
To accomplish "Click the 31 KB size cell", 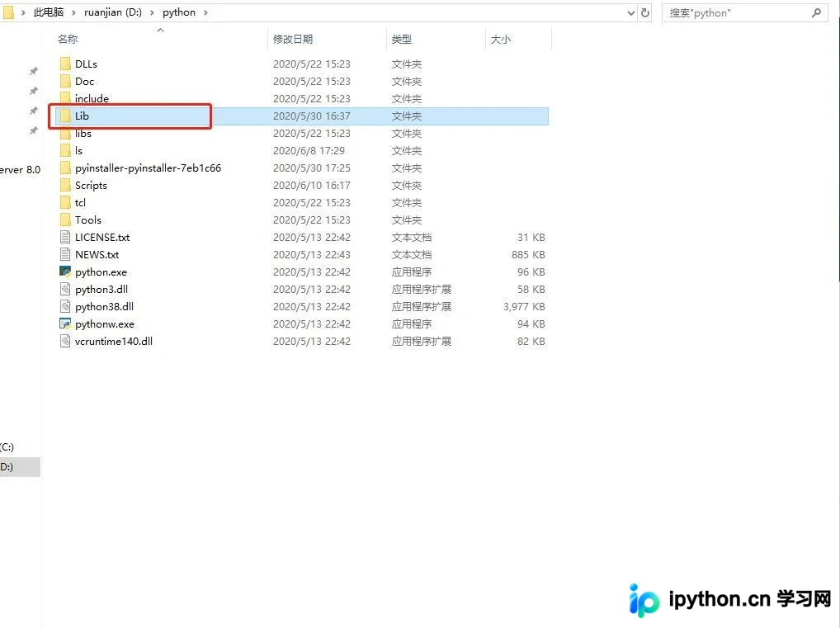I will [531, 238].
